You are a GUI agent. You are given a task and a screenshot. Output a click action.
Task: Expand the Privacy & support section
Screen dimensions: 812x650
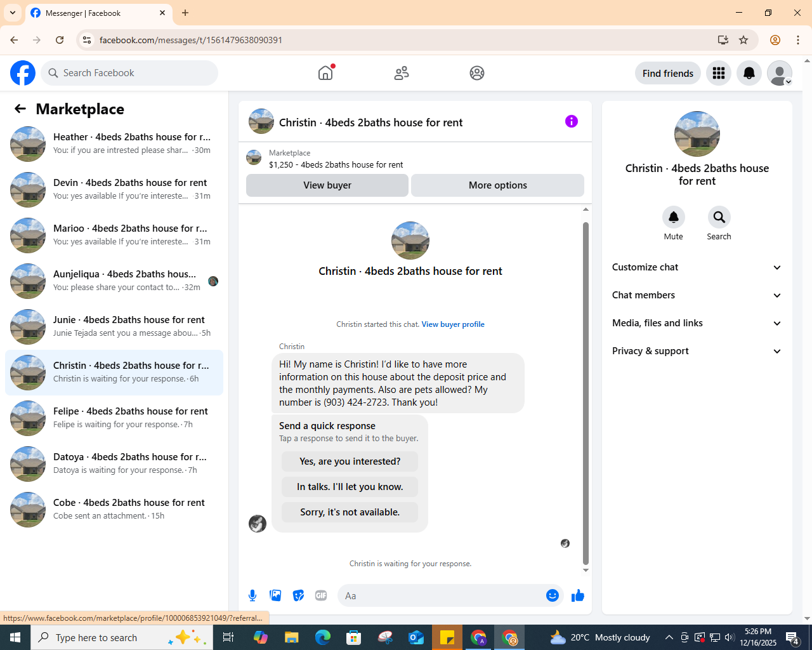tap(697, 351)
